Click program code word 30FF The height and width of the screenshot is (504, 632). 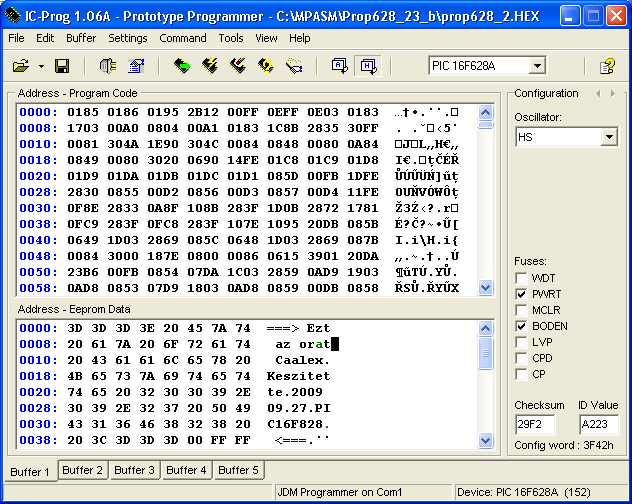[363, 128]
